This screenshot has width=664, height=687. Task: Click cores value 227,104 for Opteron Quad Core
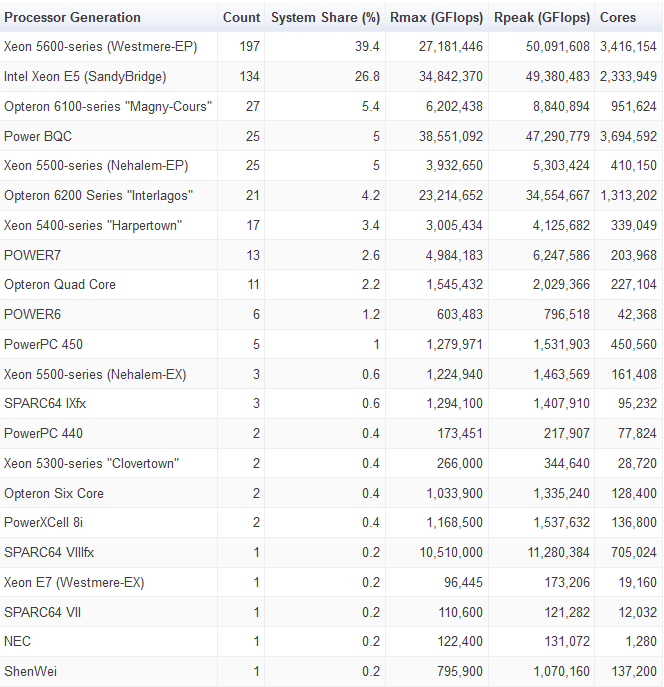[x=634, y=284]
